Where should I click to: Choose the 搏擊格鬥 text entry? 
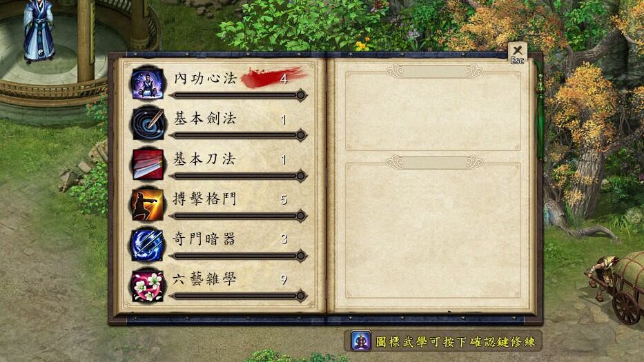[x=204, y=199]
